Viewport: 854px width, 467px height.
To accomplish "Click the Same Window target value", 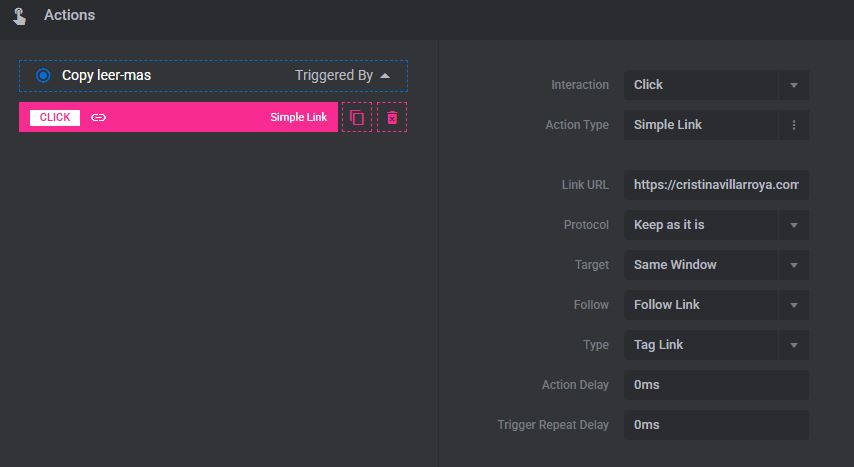I will click(700, 265).
